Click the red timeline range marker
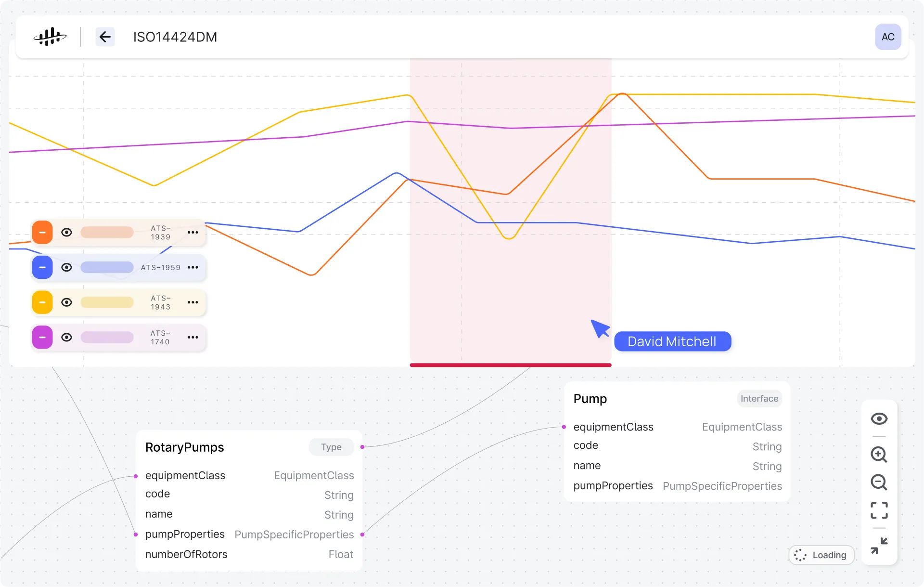Viewport: 924px width, 587px height. (510, 365)
